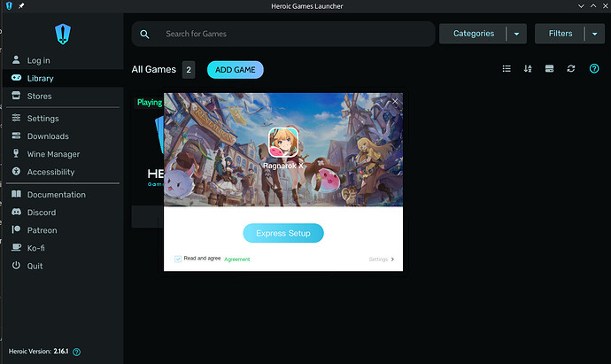Click the Categories button
This screenshot has height=364, width=611.
[474, 34]
